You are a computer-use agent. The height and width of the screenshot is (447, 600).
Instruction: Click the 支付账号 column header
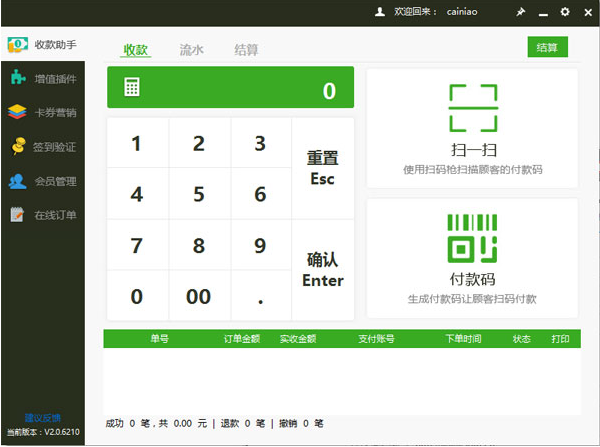click(x=376, y=338)
